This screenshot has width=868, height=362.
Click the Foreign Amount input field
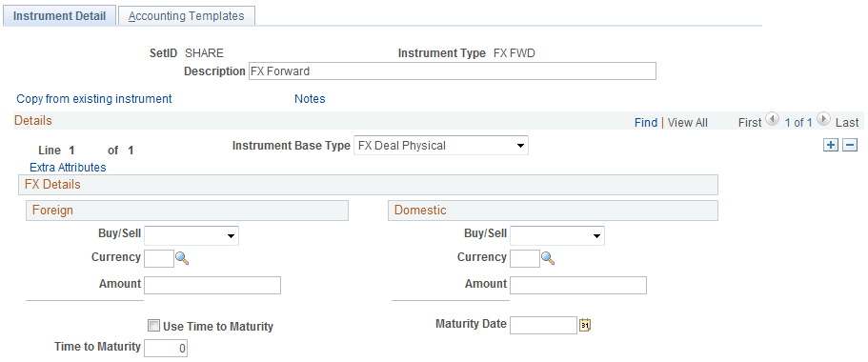(x=212, y=285)
